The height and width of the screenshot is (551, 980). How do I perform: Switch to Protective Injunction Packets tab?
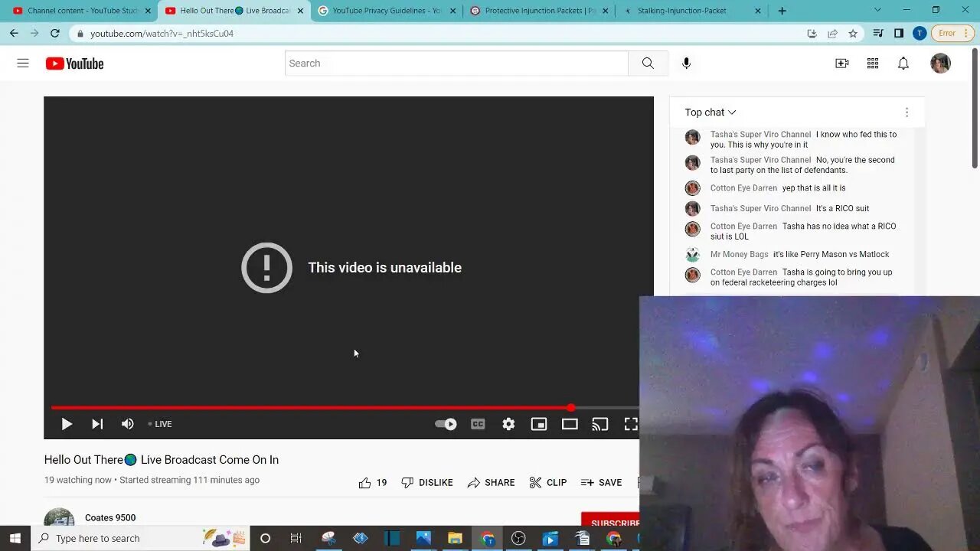pos(540,11)
